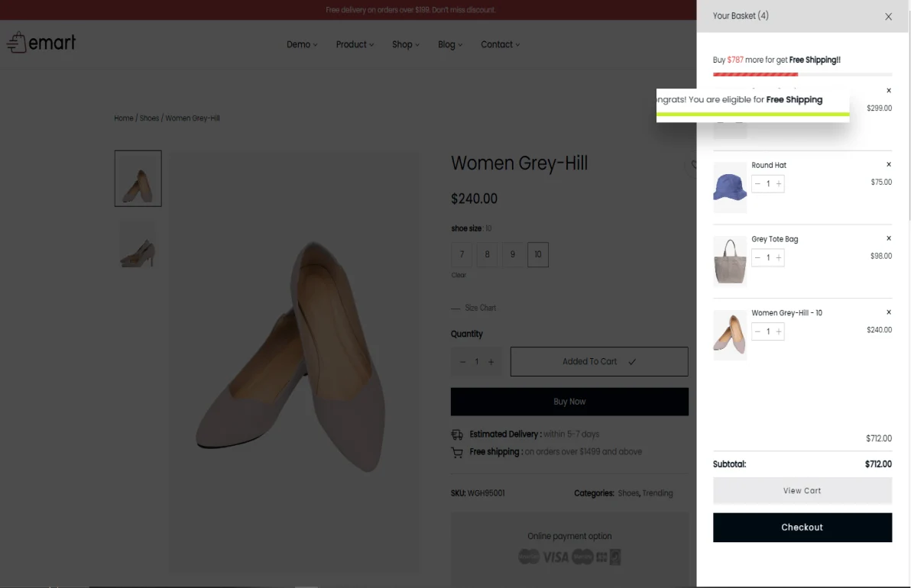Image resolution: width=911 pixels, height=588 pixels.
Task: Open the Blog menu
Action: pos(450,44)
